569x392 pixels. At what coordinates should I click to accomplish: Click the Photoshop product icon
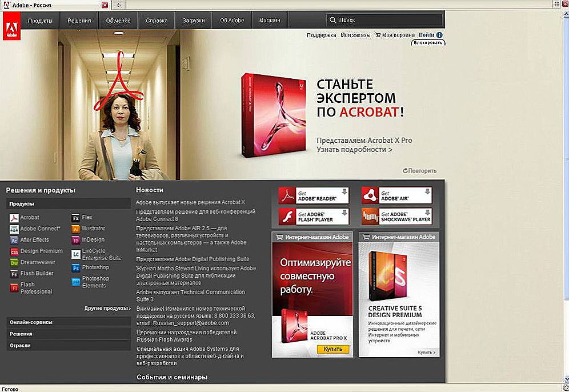point(75,268)
